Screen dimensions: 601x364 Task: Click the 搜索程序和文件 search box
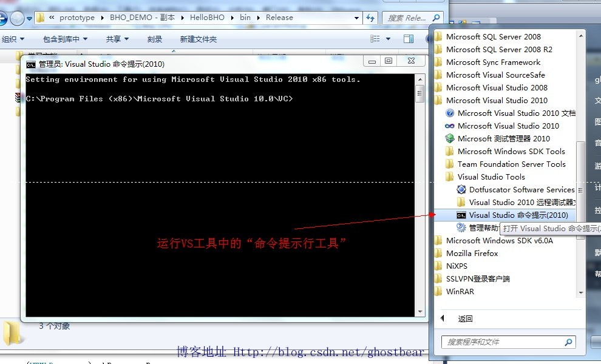click(x=508, y=342)
